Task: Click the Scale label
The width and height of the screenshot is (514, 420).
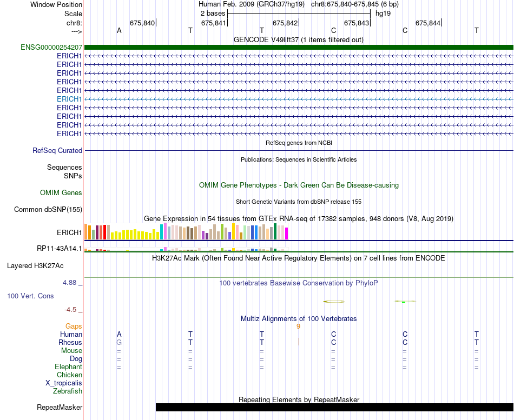Action: pos(73,14)
